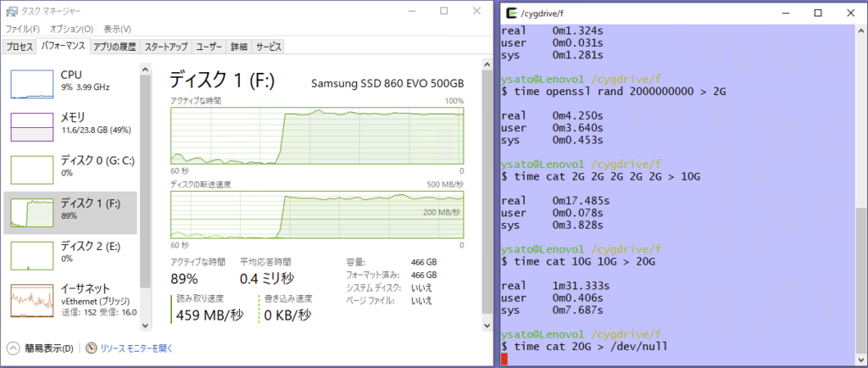Switch to the サービス tab

click(x=269, y=47)
